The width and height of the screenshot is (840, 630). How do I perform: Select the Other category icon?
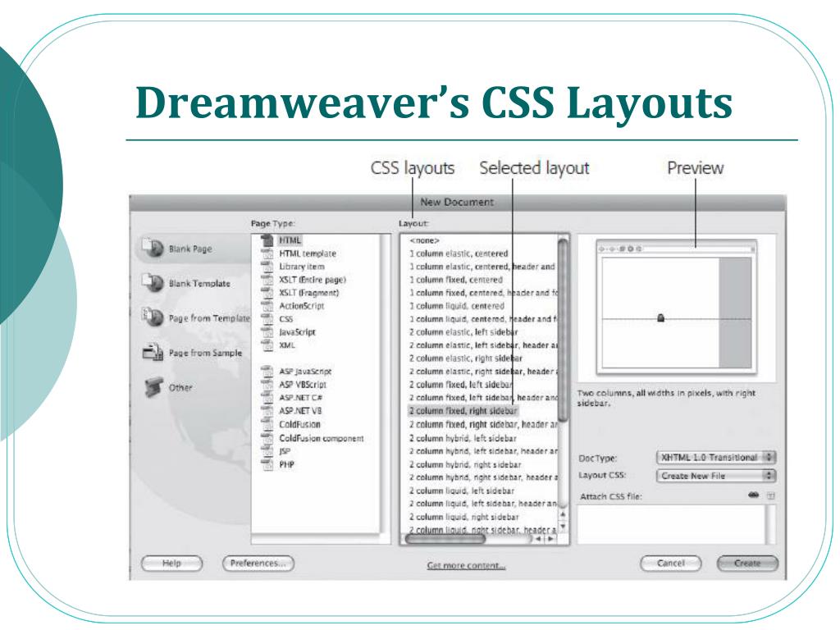point(153,387)
